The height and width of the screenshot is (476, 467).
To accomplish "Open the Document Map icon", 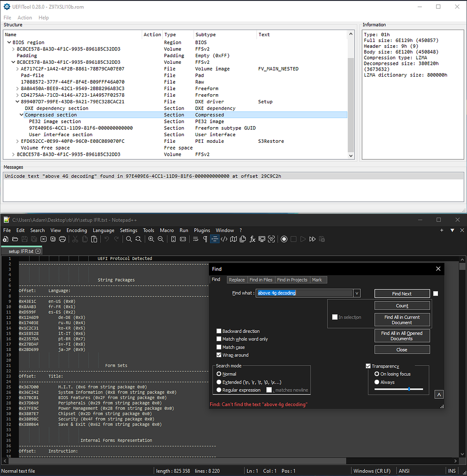I will tap(233, 239).
